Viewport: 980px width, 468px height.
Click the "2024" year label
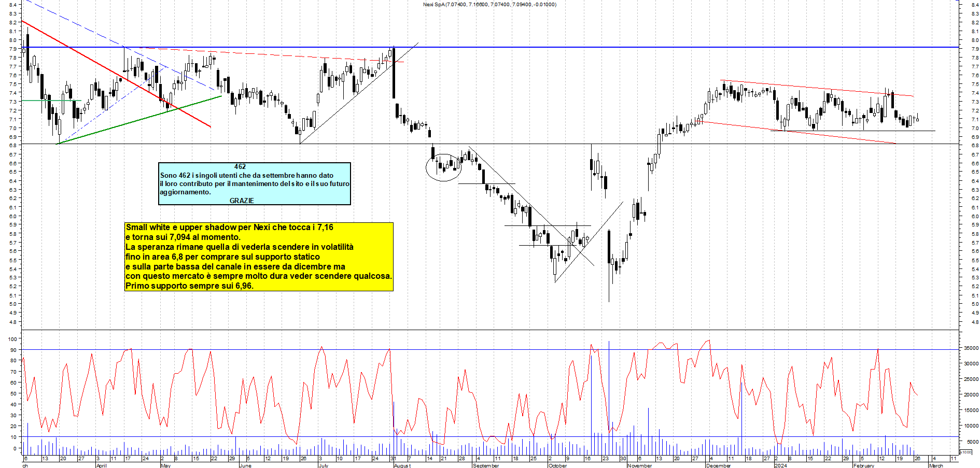[x=780, y=465]
